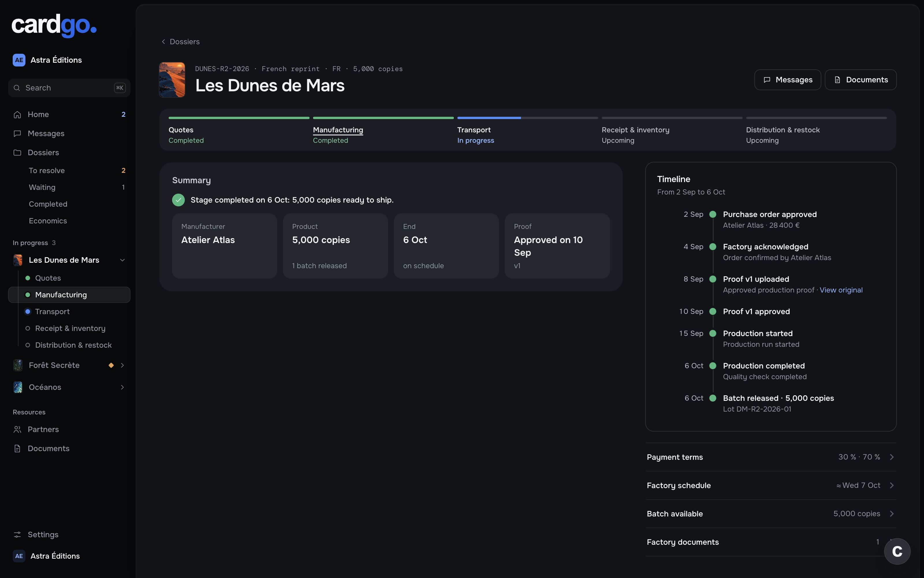Open Batch available details chevron

pyautogui.click(x=892, y=513)
